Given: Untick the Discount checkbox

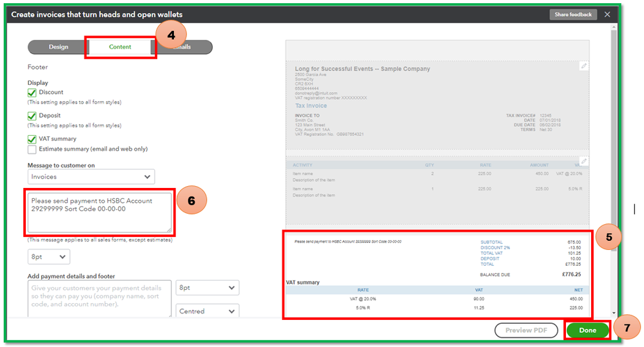Looking at the screenshot, I should point(32,93).
